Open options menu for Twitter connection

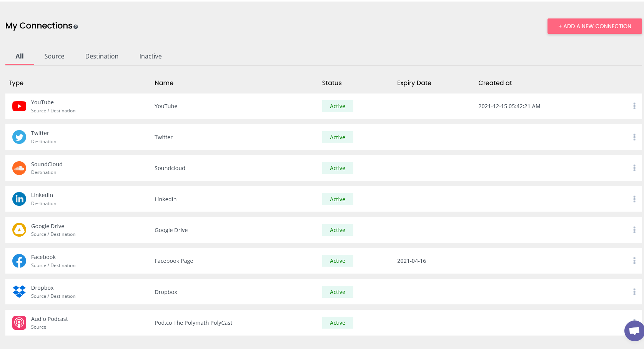[634, 137]
